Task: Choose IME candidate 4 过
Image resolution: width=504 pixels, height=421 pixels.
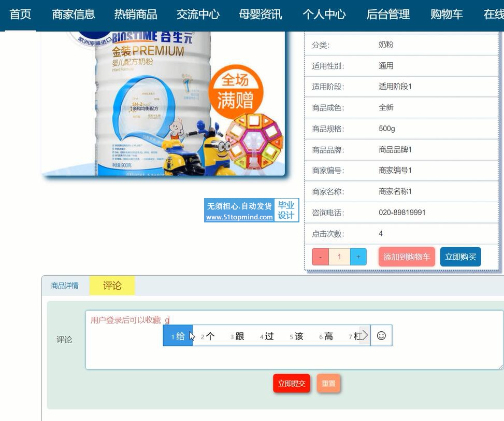Action: (267, 336)
